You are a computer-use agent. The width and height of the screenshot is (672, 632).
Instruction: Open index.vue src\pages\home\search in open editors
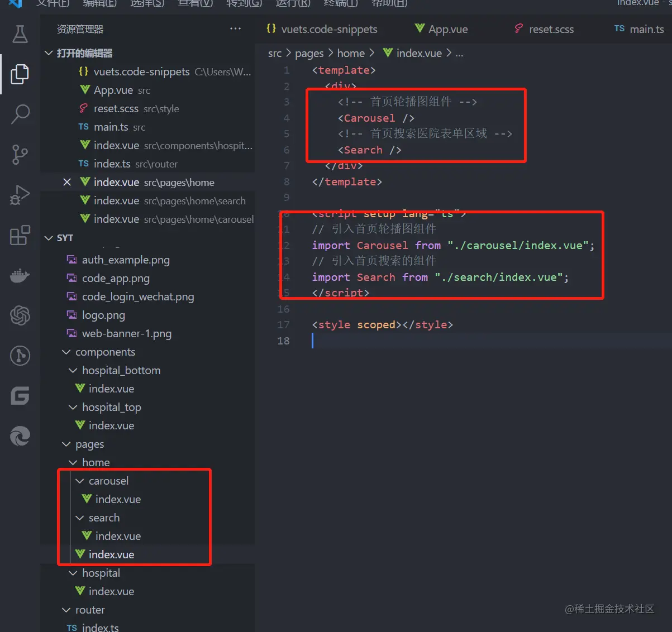point(147,200)
